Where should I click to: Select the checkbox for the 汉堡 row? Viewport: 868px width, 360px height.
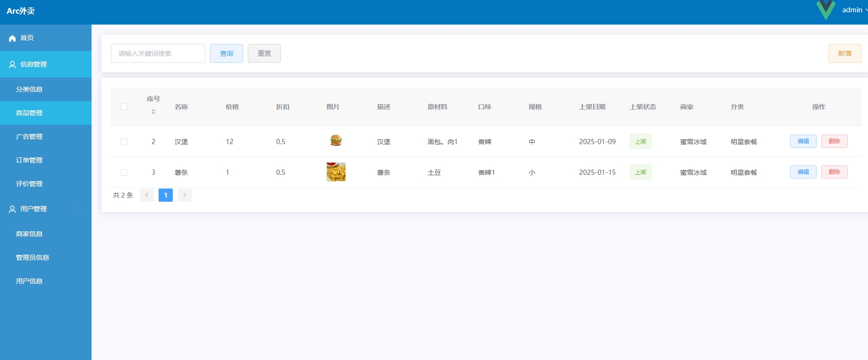click(x=124, y=142)
